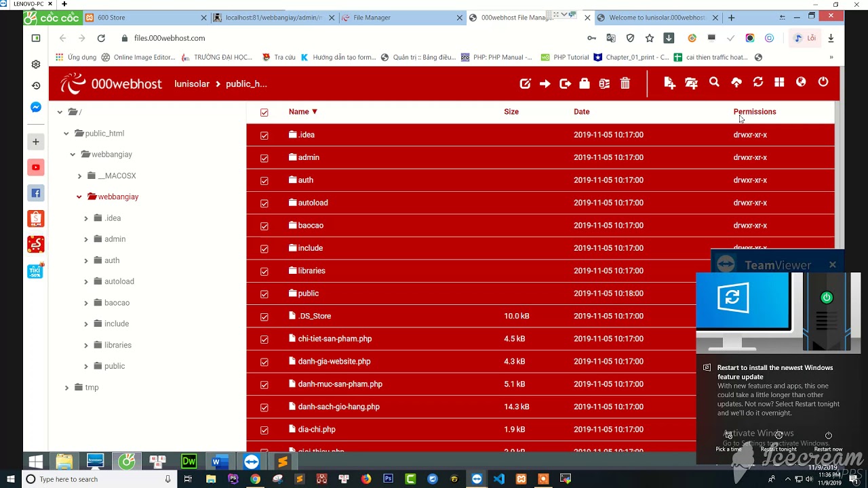This screenshot has width=868, height=488.
Task: Create a new file with file-plus icon
Action: (x=669, y=83)
